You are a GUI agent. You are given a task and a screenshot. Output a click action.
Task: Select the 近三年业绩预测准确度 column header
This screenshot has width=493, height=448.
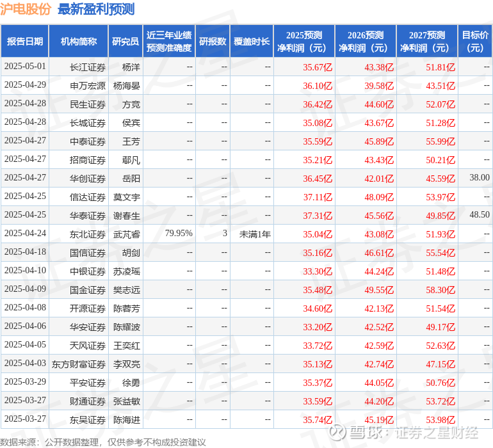pyautogui.click(x=169, y=41)
